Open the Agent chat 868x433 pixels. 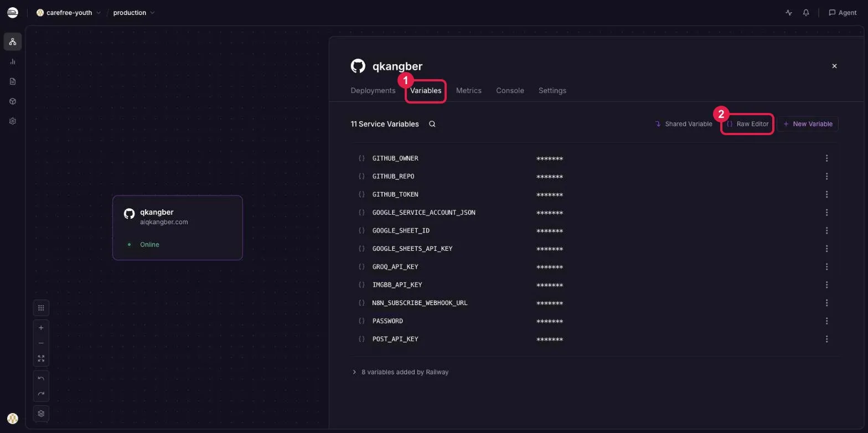(x=843, y=12)
